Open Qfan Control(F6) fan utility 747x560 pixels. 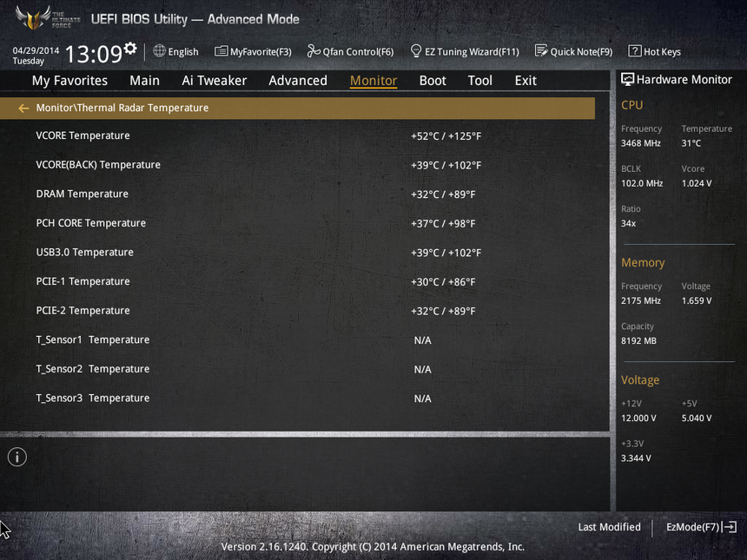tap(350, 51)
